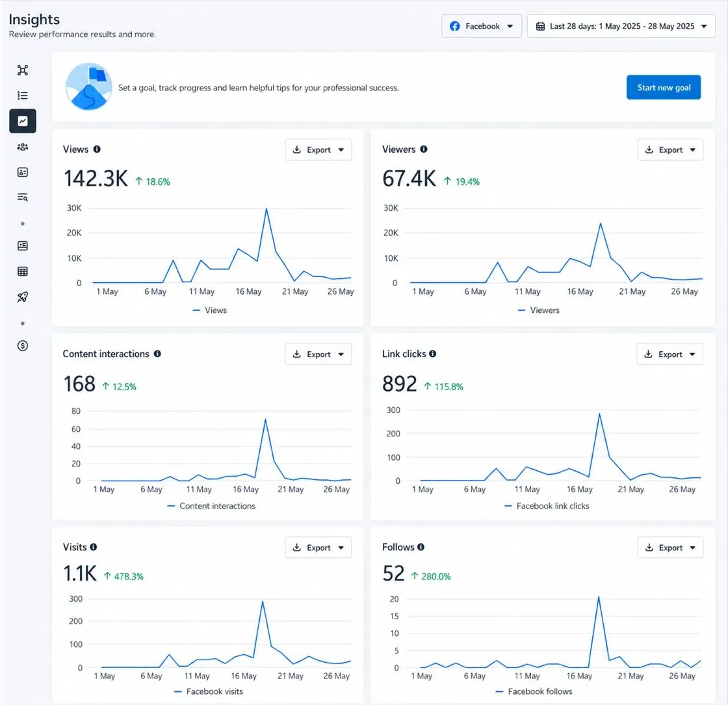Click the info icon next to Link clicks

coord(432,353)
